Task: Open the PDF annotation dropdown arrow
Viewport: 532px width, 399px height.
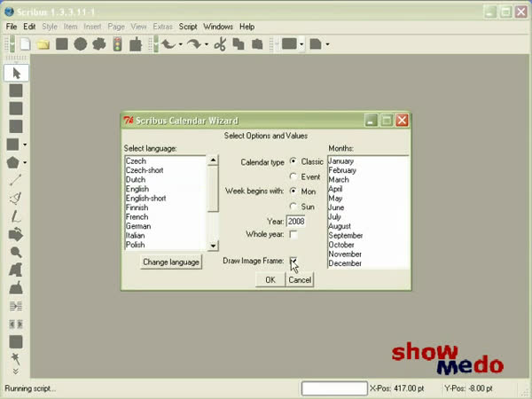Action: pos(327,44)
